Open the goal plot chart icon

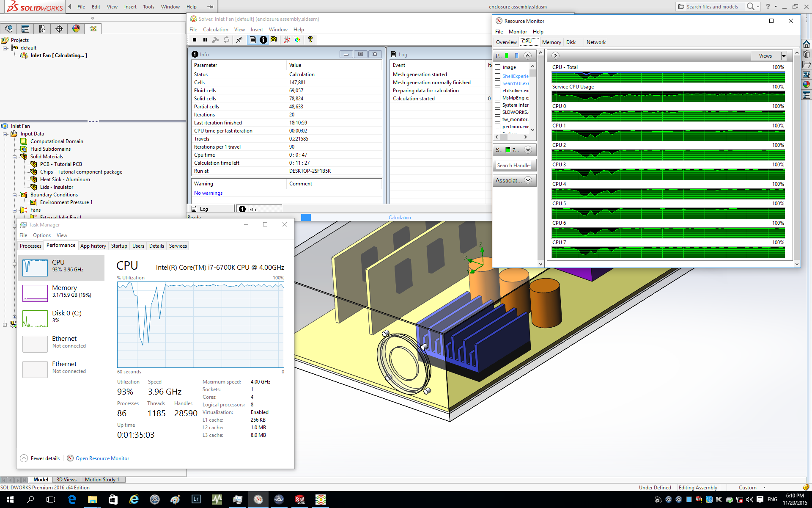tap(287, 40)
